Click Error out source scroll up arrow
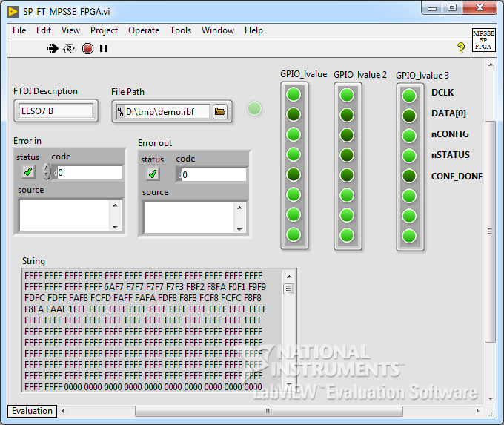This screenshot has height=425, width=504. coord(239,208)
